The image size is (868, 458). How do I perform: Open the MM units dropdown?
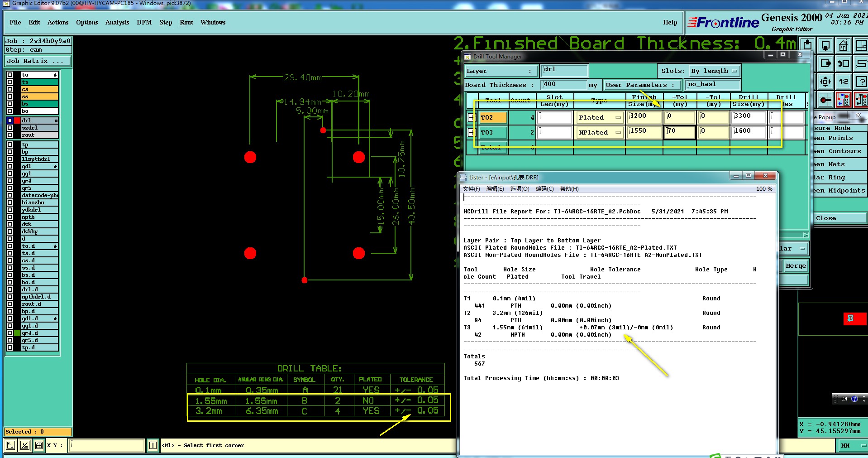click(853, 446)
